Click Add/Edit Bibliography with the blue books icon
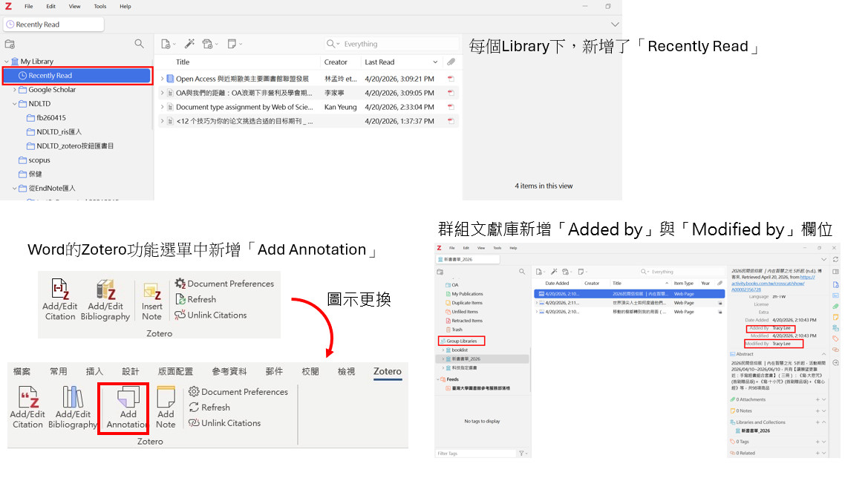 point(73,407)
